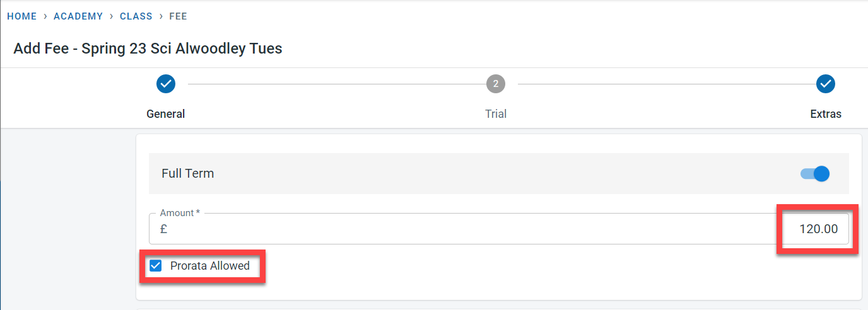Click the Full Term section header
Image resolution: width=868 pixels, height=310 pixels.
click(188, 173)
